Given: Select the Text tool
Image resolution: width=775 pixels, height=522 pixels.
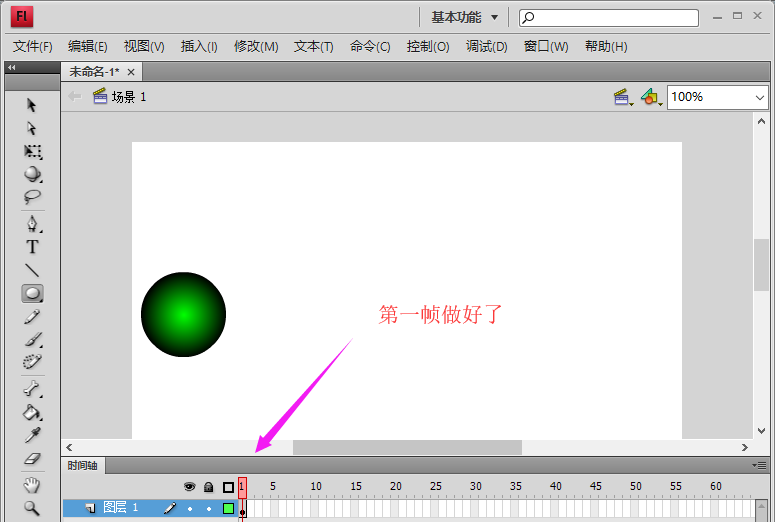Looking at the screenshot, I should 32,247.
